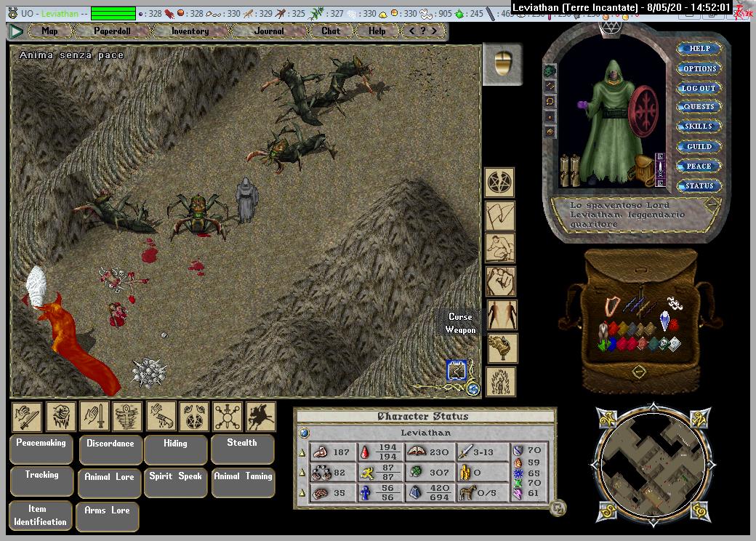Click the green head slot on paperdoll
The image size is (756, 541).
click(550, 71)
